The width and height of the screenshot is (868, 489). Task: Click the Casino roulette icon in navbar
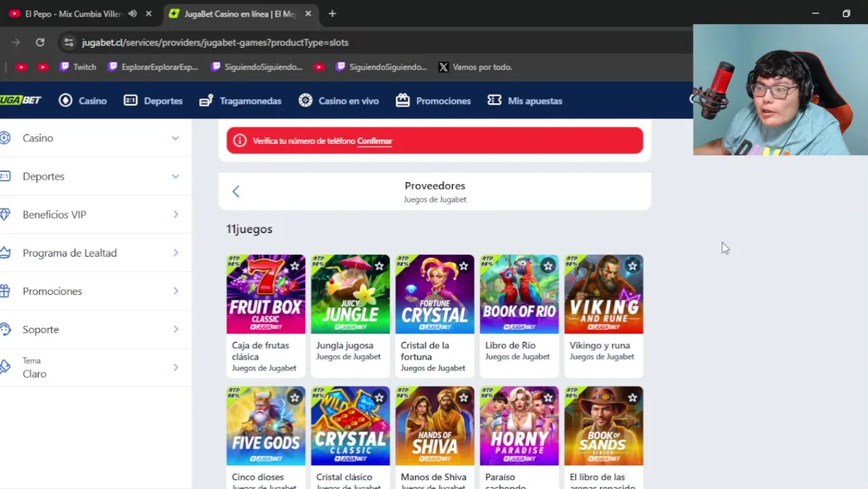click(65, 101)
